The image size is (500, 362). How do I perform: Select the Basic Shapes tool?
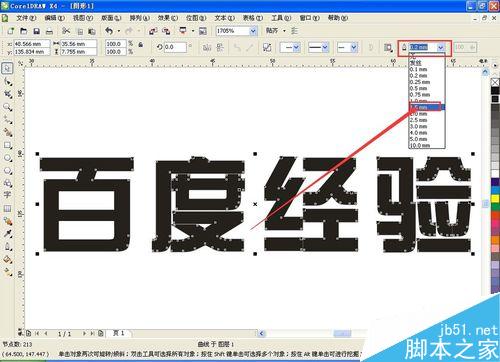[7, 183]
